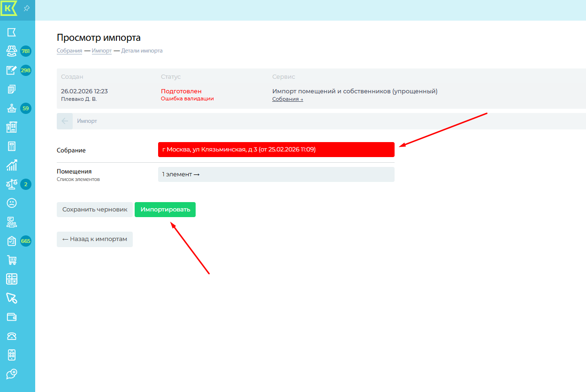Open the building icon in sidebar
This screenshot has height=392, width=586.
[12, 127]
